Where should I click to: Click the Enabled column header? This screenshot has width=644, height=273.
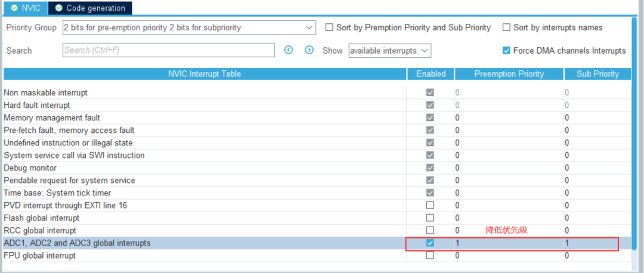(x=431, y=74)
